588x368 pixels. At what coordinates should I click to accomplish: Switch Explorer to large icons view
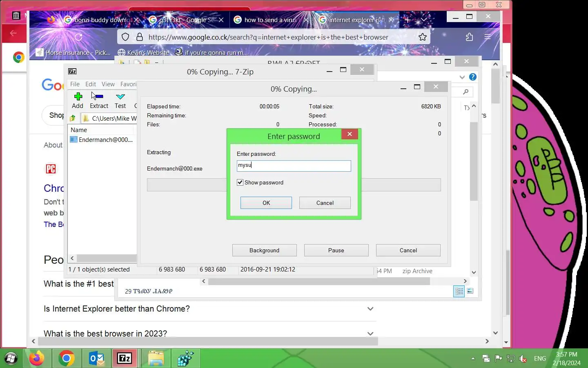tap(470, 291)
